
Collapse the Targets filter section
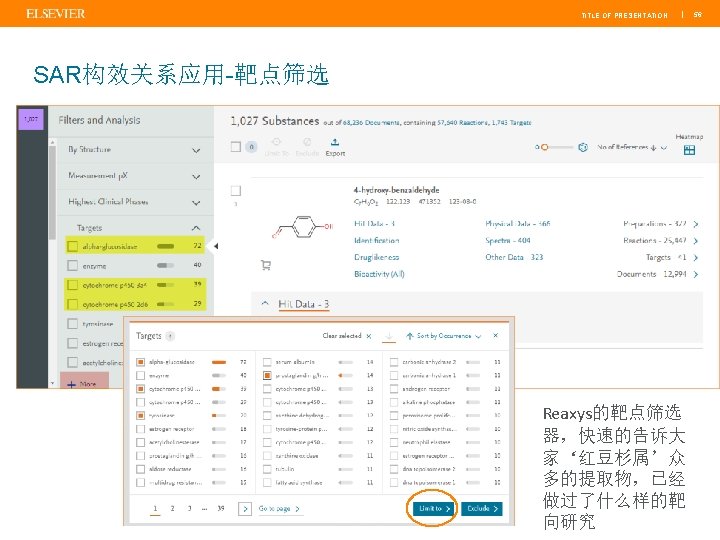click(x=196, y=228)
